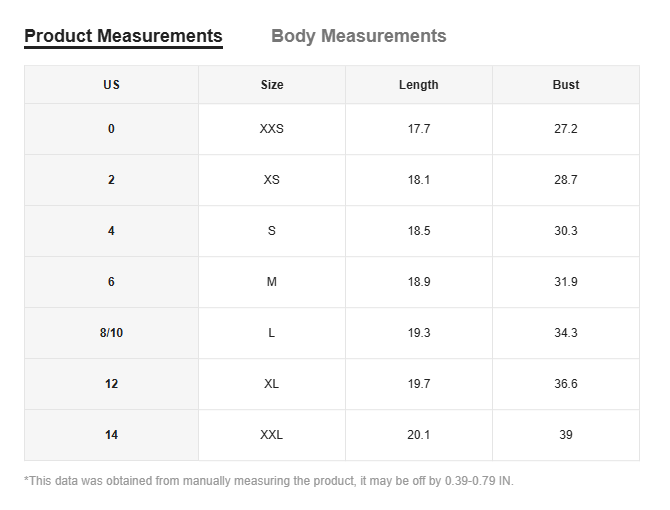Click the S size cell
This screenshot has height=510, width=670.
tap(271, 231)
